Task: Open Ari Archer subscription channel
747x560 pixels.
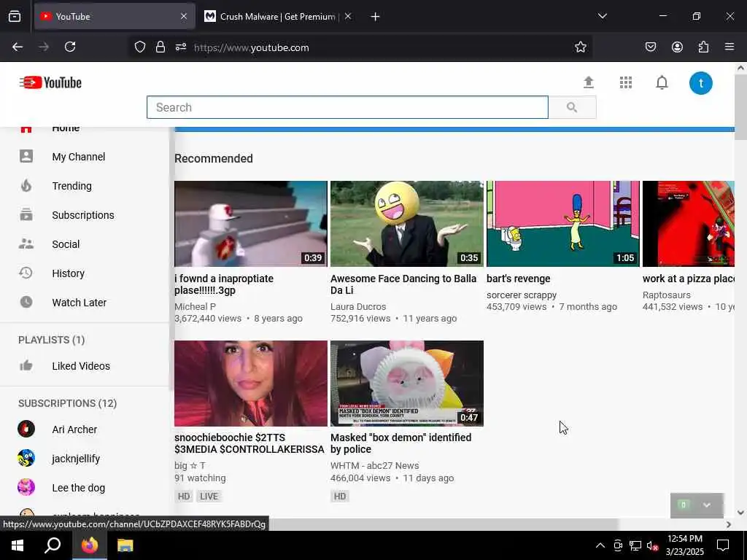Action: pyautogui.click(x=74, y=429)
